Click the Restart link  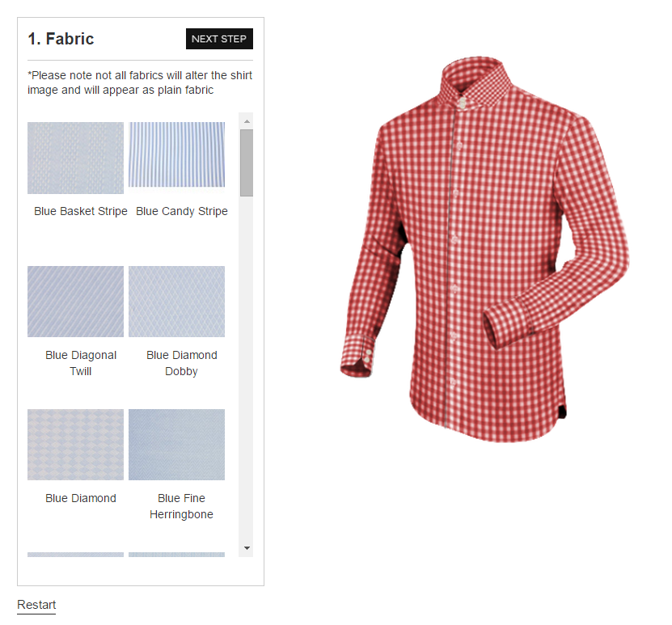(x=36, y=605)
